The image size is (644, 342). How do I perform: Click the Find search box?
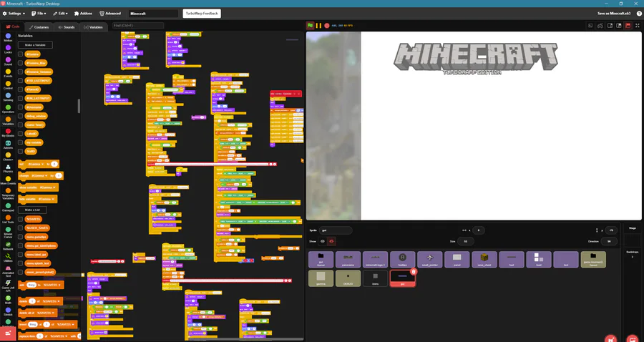(137, 26)
